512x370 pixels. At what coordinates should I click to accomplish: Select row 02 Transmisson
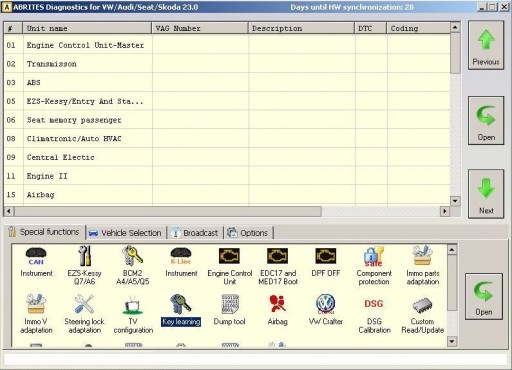click(x=227, y=64)
